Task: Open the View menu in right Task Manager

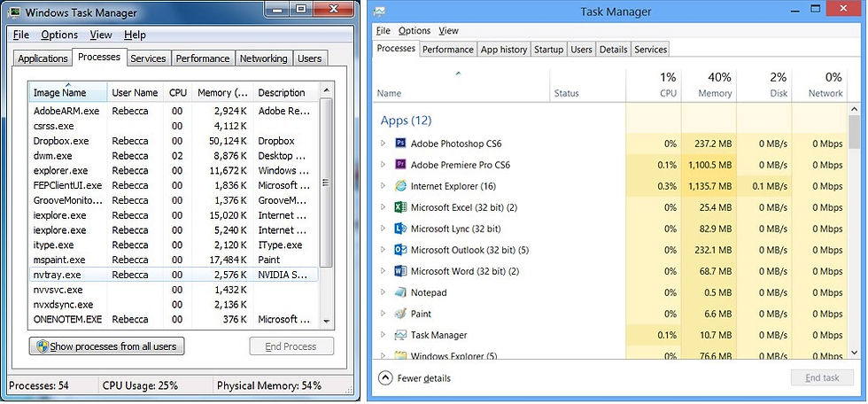Action: [x=448, y=30]
